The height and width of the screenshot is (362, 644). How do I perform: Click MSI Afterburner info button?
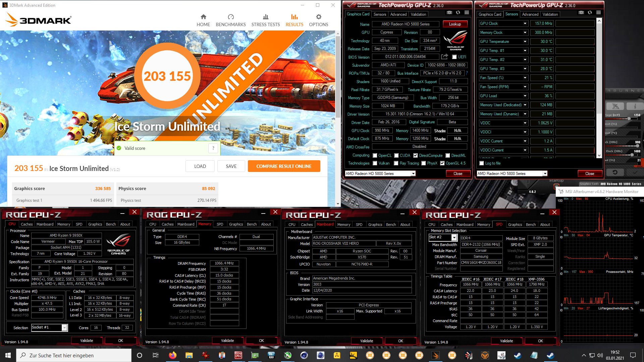pyautogui.click(x=635, y=106)
